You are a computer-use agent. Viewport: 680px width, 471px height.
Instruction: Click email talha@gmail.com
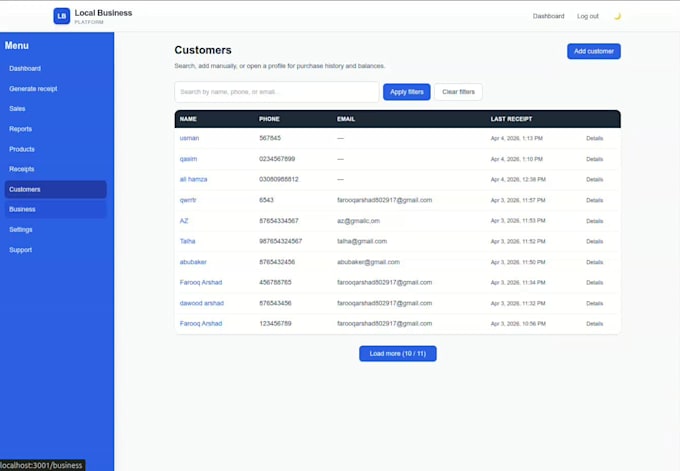(x=362, y=241)
